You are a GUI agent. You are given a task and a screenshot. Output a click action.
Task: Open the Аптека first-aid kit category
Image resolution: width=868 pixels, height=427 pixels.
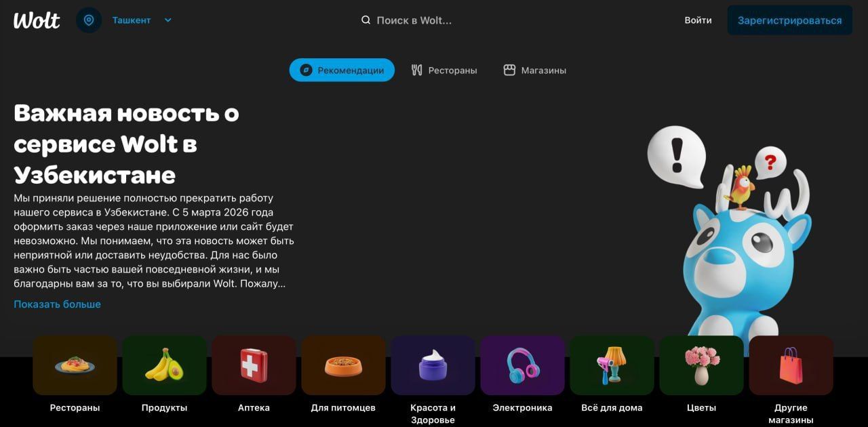pos(254,366)
